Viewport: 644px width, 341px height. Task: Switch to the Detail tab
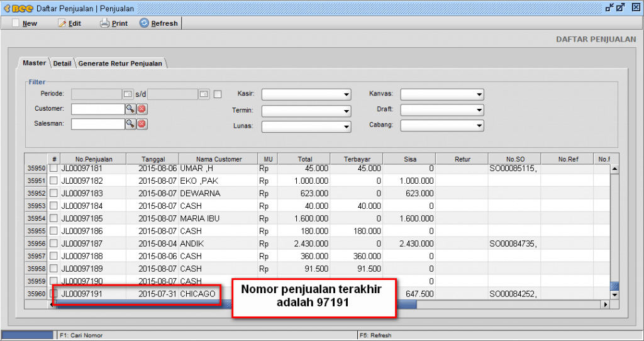62,64
